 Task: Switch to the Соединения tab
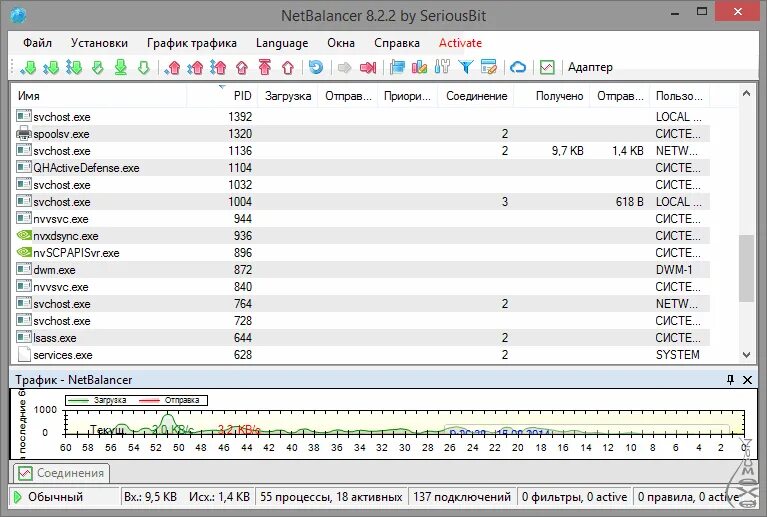[62, 473]
